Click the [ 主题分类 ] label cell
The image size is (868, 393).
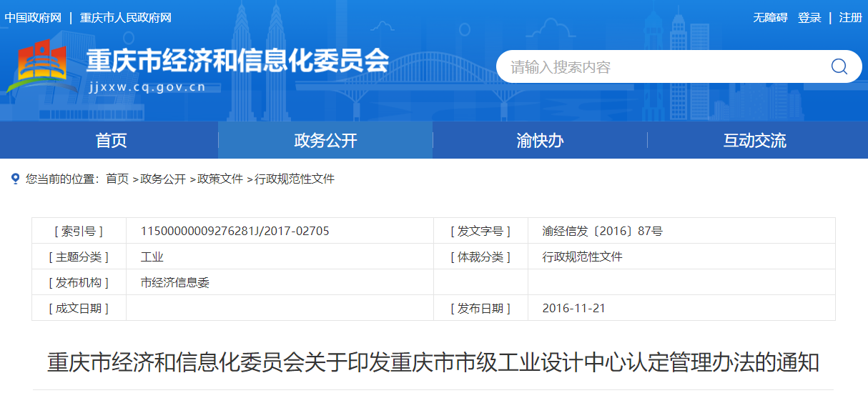(x=79, y=257)
